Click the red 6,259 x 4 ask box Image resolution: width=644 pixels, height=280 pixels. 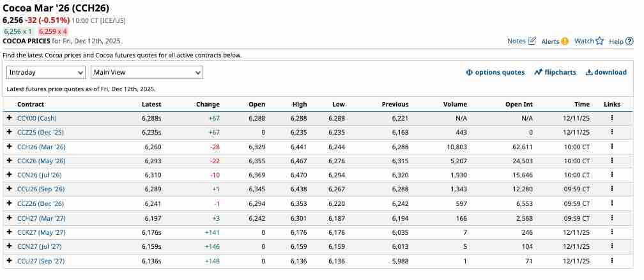click(53, 31)
